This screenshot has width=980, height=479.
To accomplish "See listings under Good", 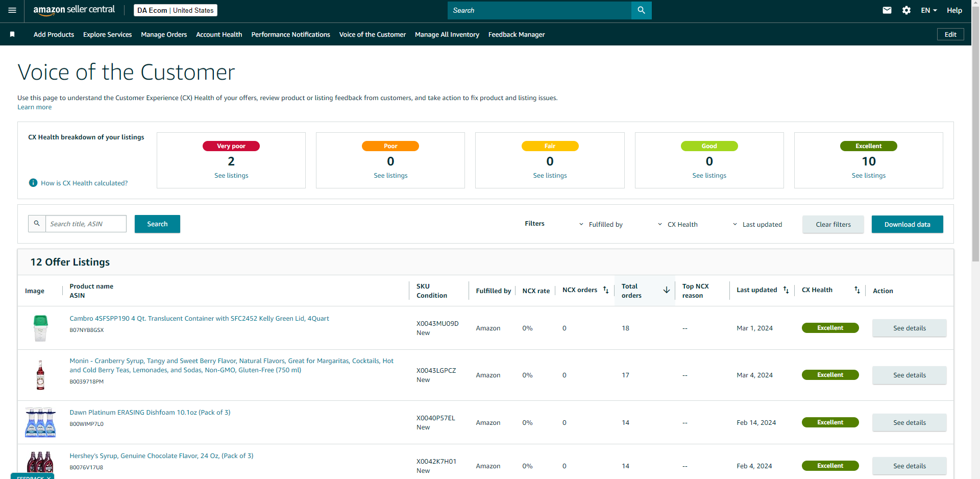I will coord(709,175).
